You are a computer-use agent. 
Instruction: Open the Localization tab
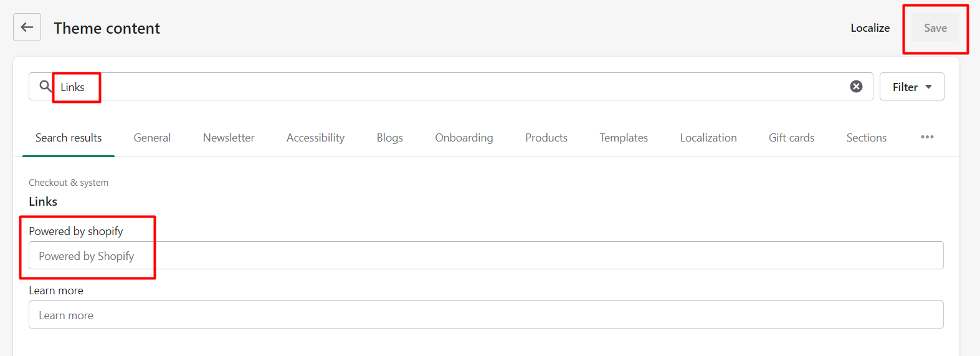tap(708, 138)
